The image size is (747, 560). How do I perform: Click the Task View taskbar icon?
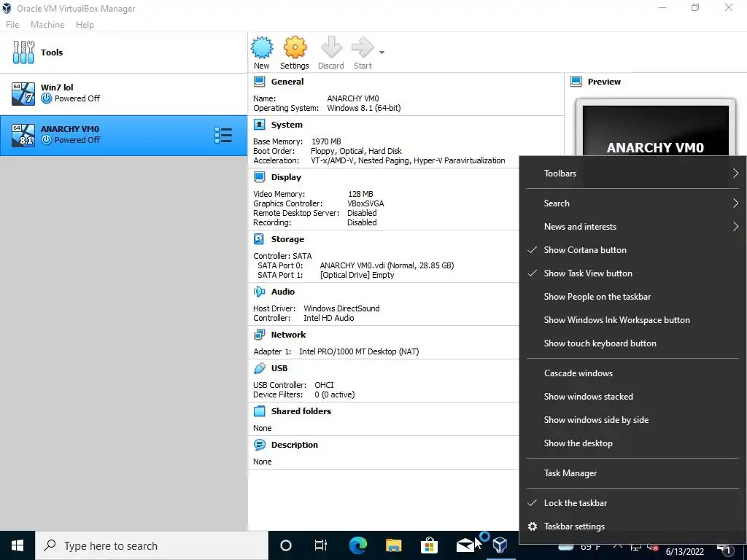[321, 545]
